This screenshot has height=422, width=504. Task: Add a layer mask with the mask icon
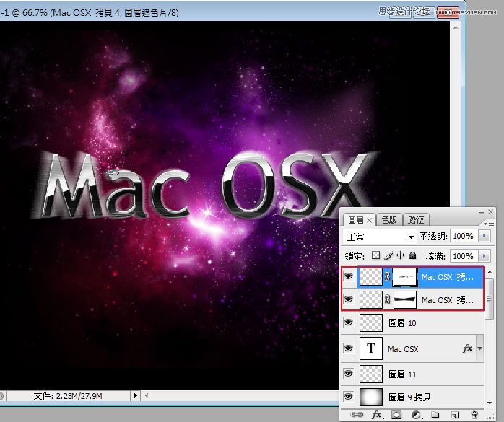point(396,415)
